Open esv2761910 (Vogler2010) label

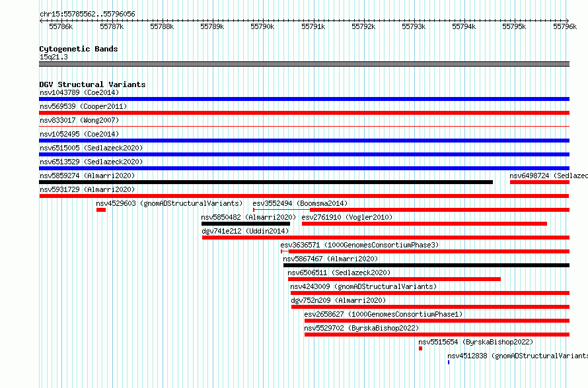[347, 217]
